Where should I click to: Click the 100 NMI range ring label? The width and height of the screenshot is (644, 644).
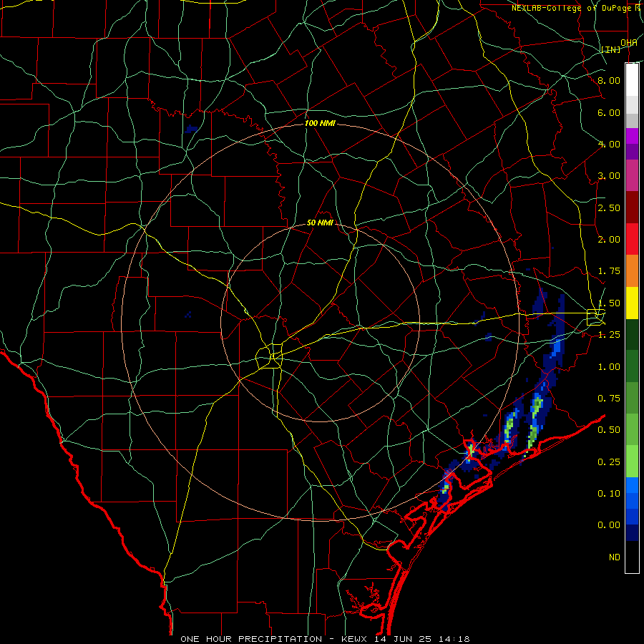click(320, 123)
